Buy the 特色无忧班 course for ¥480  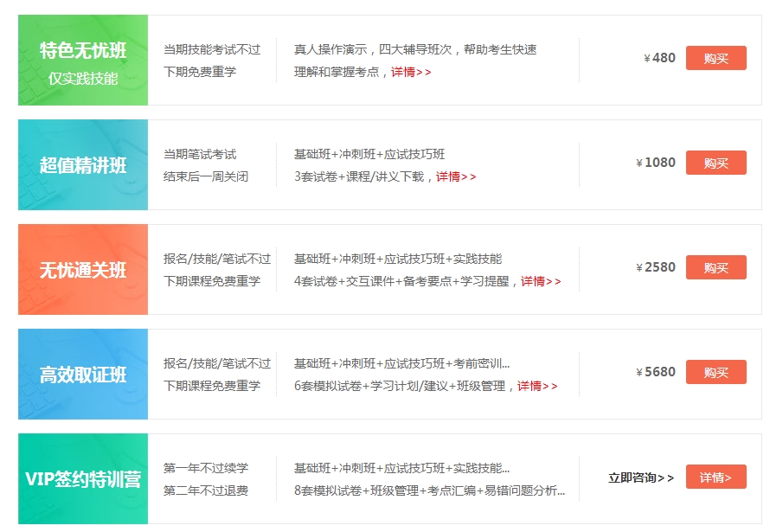click(x=715, y=58)
